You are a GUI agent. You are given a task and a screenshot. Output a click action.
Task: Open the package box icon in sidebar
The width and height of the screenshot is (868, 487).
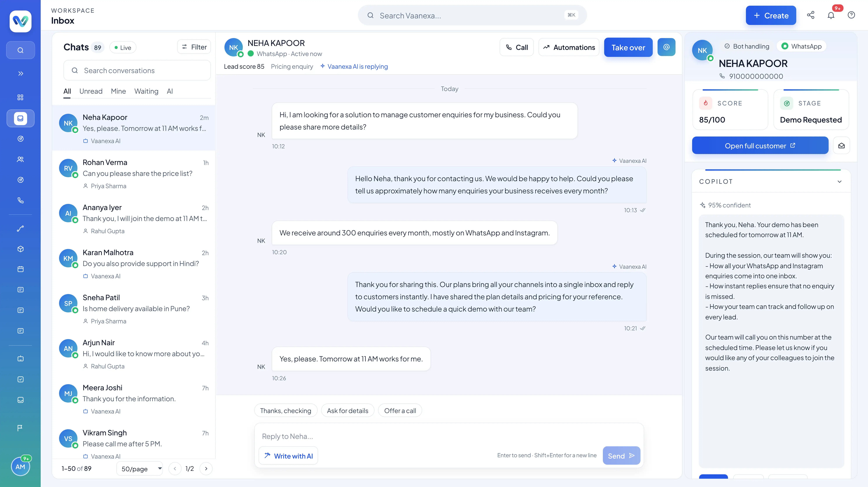point(21,249)
